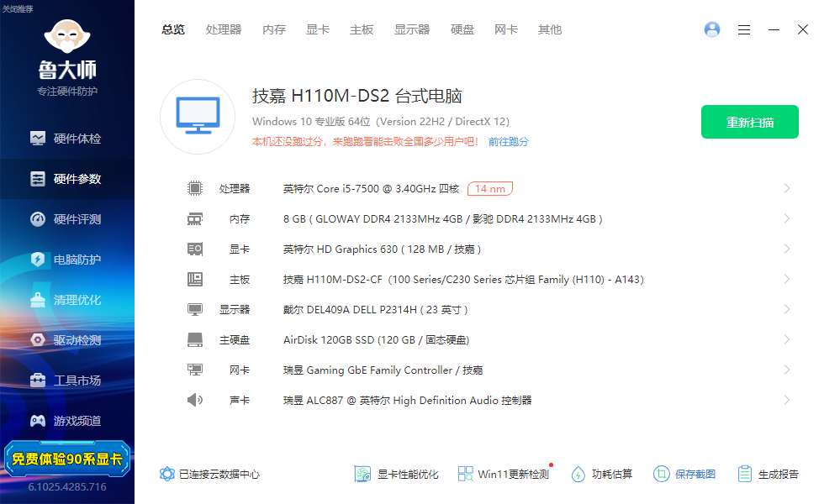
Task: Click the 内存 memory module icon
Action: click(x=195, y=219)
